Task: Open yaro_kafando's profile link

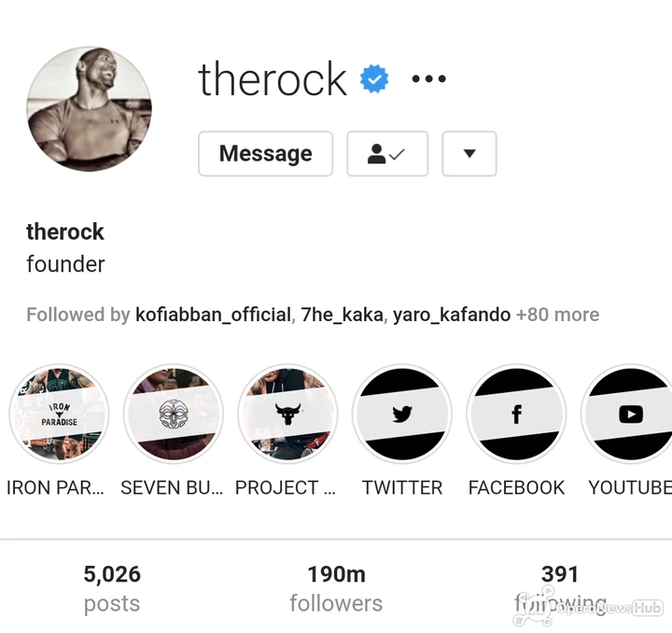Action: pos(452,315)
